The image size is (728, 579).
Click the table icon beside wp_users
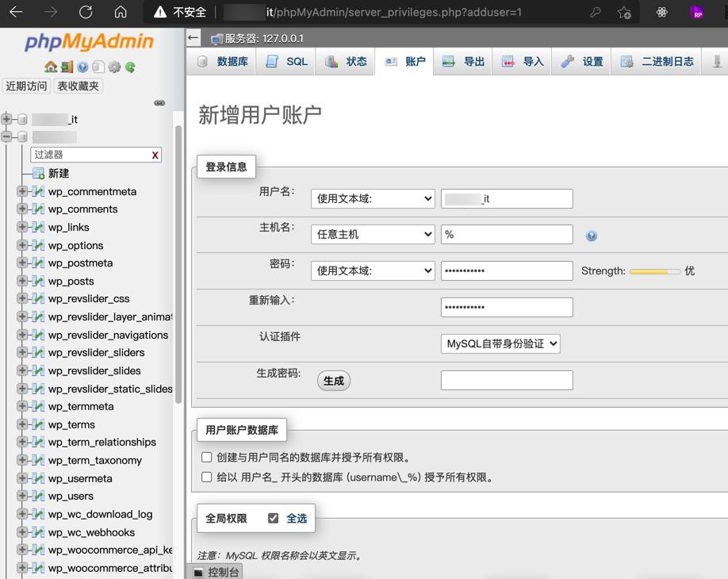point(38,496)
